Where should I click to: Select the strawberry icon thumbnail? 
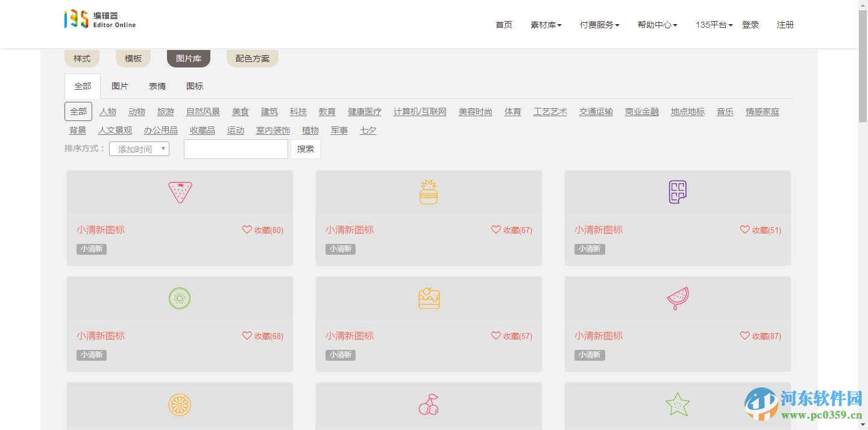tap(180, 192)
